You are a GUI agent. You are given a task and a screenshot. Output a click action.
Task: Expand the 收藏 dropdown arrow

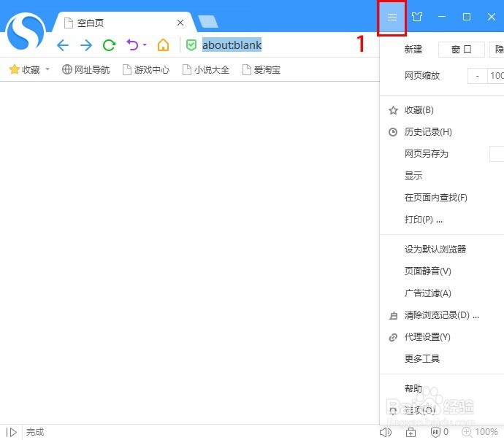click(x=47, y=69)
